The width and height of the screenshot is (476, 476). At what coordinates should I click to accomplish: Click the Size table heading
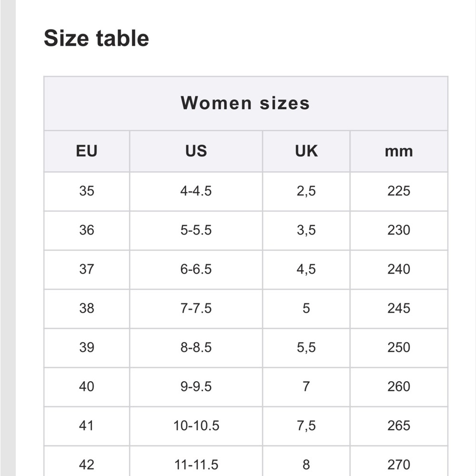[96, 38]
